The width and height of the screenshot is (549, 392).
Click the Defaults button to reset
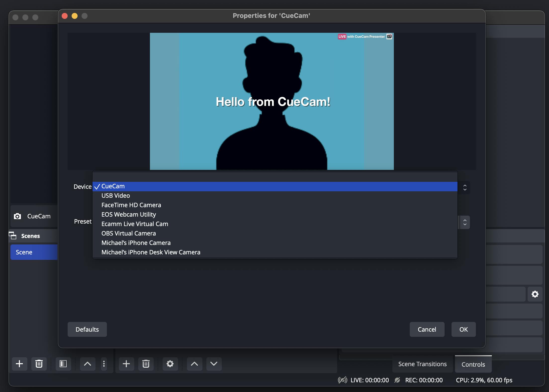pos(87,329)
